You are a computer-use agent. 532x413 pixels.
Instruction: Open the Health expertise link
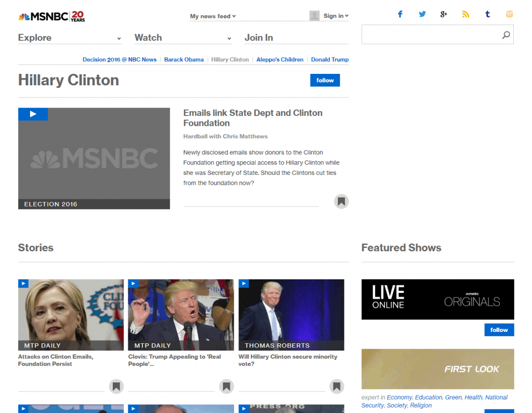pos(473,397)
